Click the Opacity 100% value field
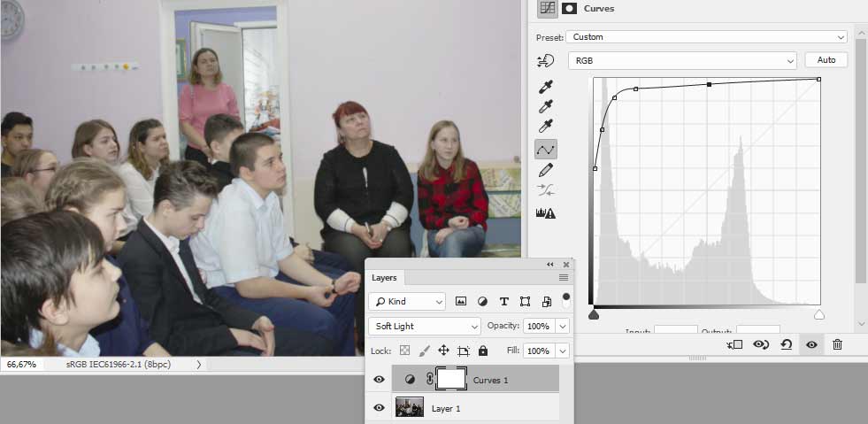Screen dimensions: 868x424 539,326
